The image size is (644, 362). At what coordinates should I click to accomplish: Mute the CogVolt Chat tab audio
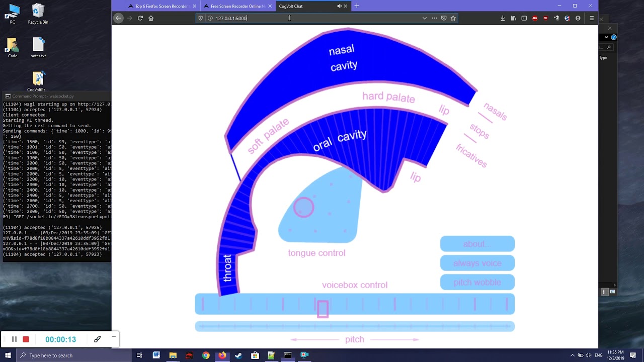tap(339, 6)
